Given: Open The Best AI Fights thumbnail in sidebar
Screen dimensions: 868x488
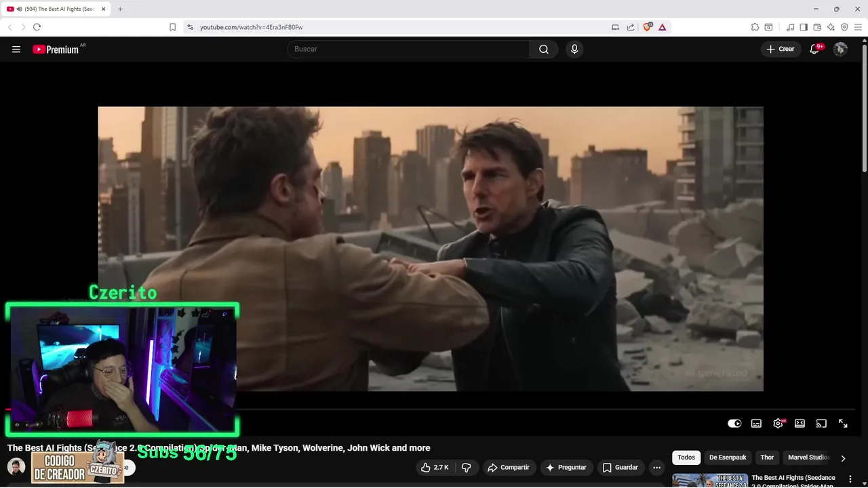Looking at the screenshot, I should 710,481.
